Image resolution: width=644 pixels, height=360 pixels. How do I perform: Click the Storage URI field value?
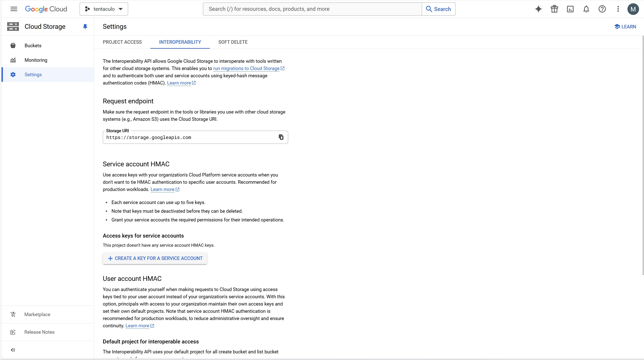coord(149,138)
